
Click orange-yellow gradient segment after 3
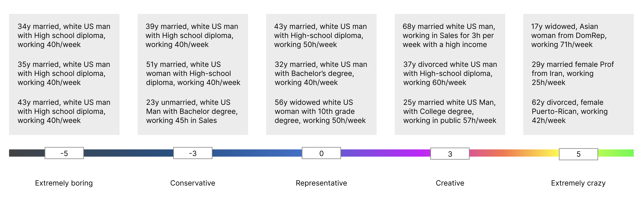pos(514,153)
